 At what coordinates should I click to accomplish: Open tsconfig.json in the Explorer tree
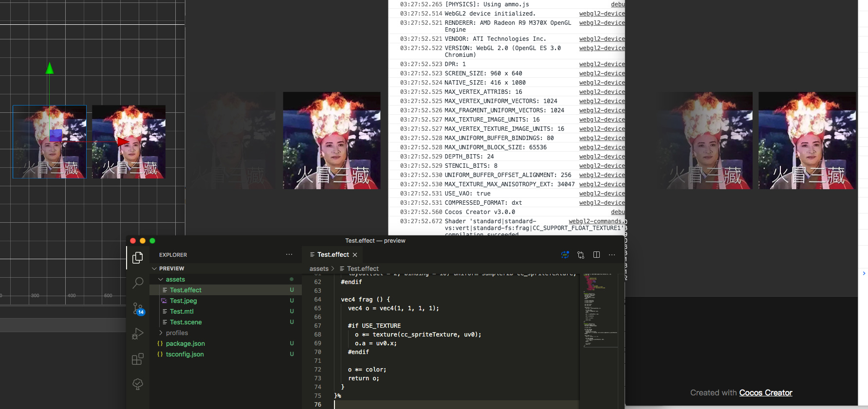coord(226,354)
